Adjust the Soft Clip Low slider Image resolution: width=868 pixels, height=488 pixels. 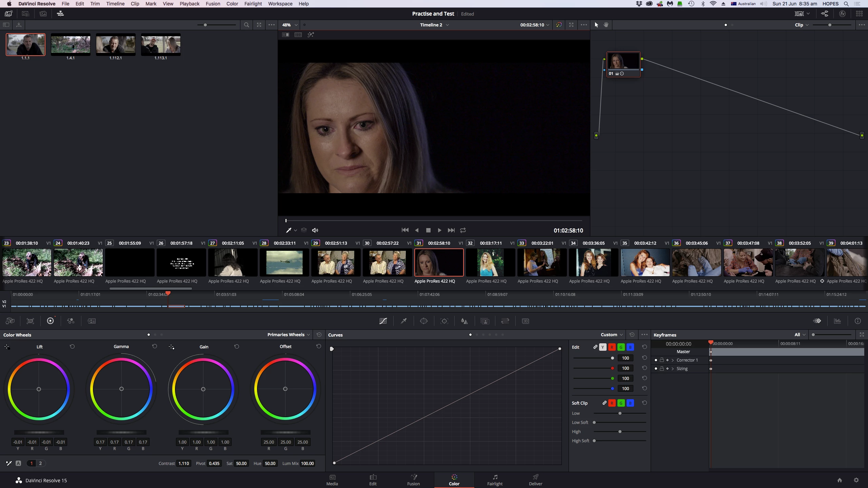point(620,413)
